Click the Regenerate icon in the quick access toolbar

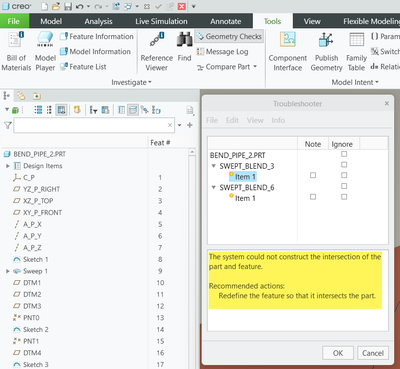[x=116, y=6]
